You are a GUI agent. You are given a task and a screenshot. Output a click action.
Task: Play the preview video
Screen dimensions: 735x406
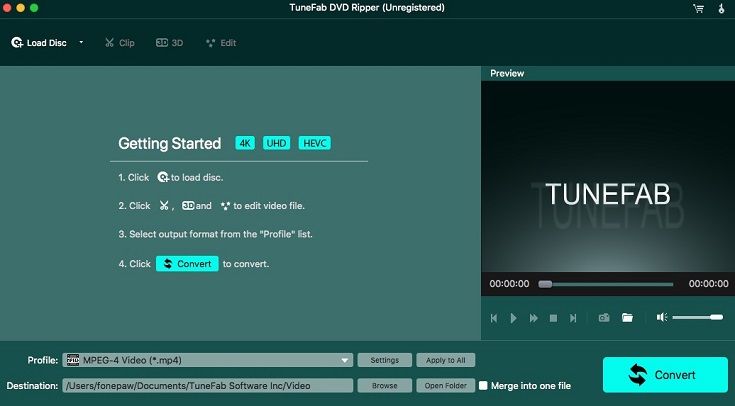(513, 318)
